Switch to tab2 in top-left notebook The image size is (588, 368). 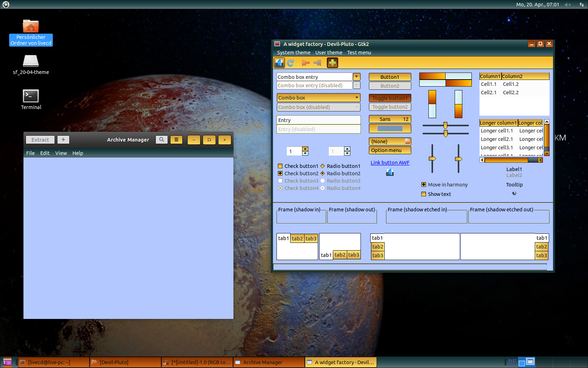coord(297,239)
